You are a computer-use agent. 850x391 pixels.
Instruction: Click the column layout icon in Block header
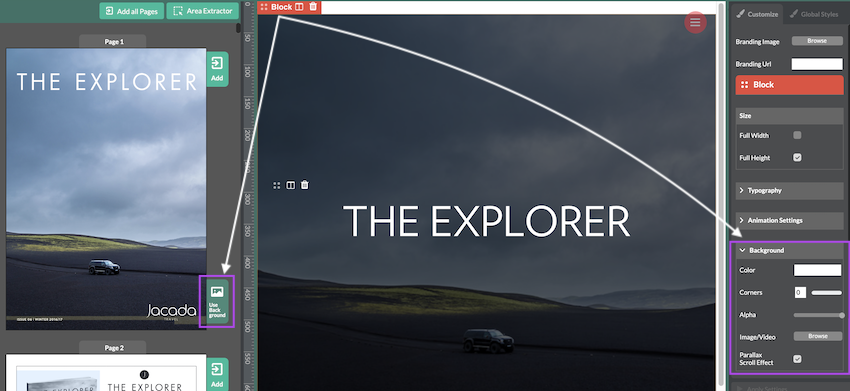(299, 7)
